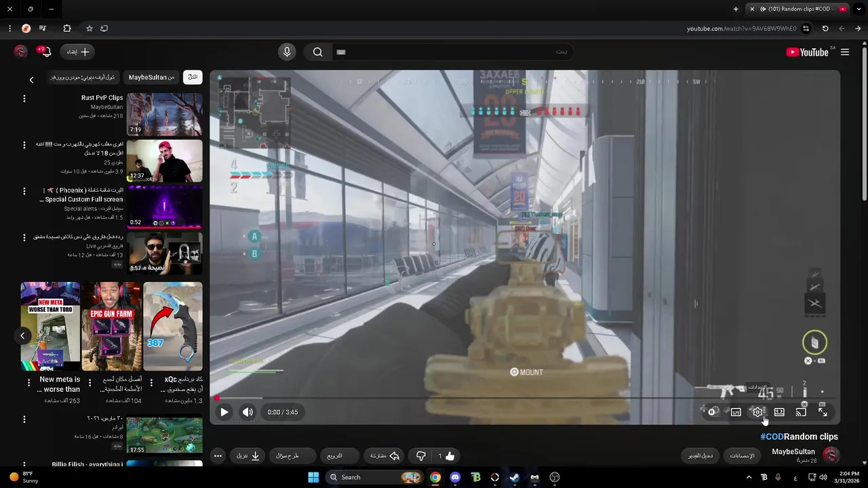This screenshot has width=868, height=488.
Task: Open the 8:57 duration video thumbnail
Action: (x=164, y=253)
